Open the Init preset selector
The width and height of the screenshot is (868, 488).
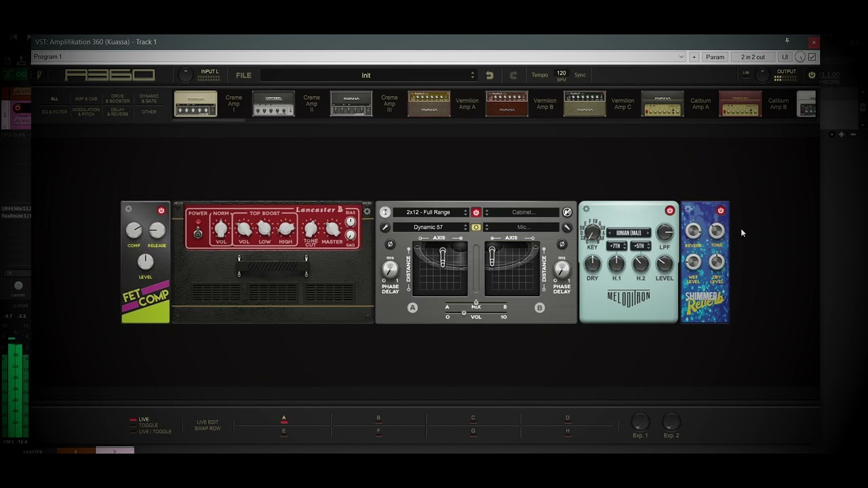[x=370, y=75]
